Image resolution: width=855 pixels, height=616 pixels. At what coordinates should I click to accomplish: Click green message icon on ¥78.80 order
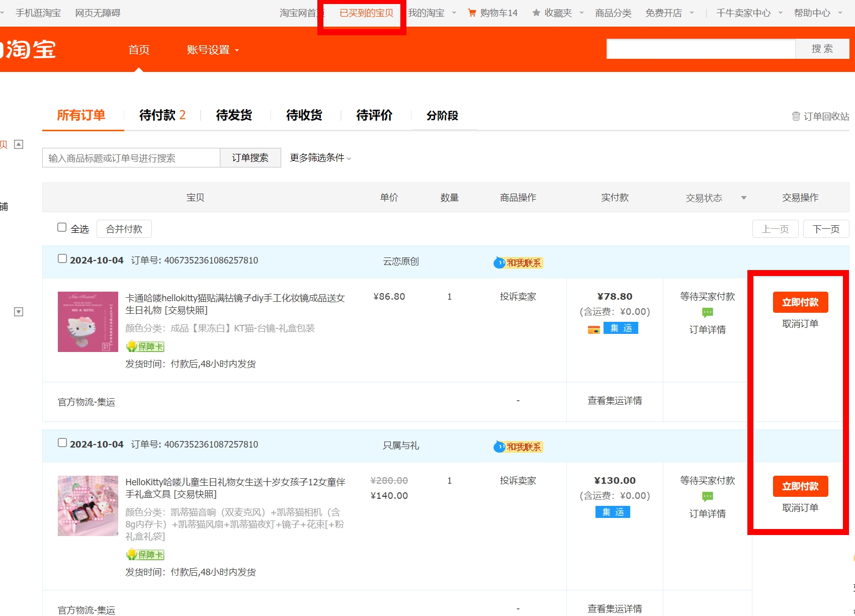pyautogui.click(x=708, y=313)
